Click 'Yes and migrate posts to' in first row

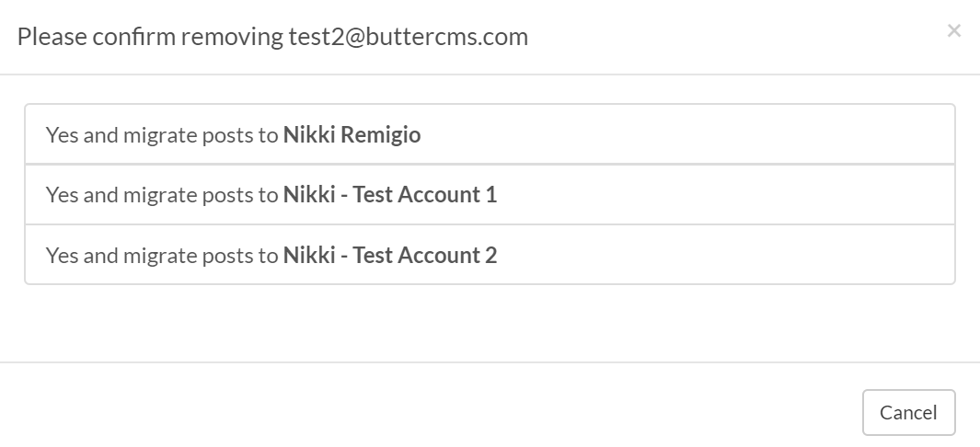[162, 135]
